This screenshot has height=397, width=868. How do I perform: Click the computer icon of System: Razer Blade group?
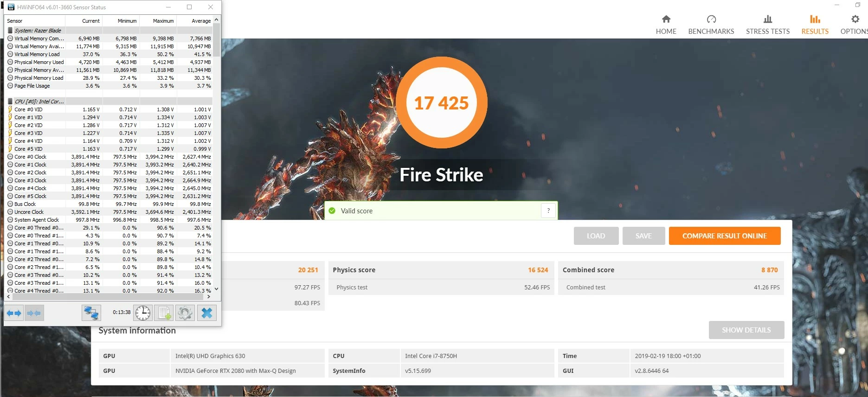10,30
